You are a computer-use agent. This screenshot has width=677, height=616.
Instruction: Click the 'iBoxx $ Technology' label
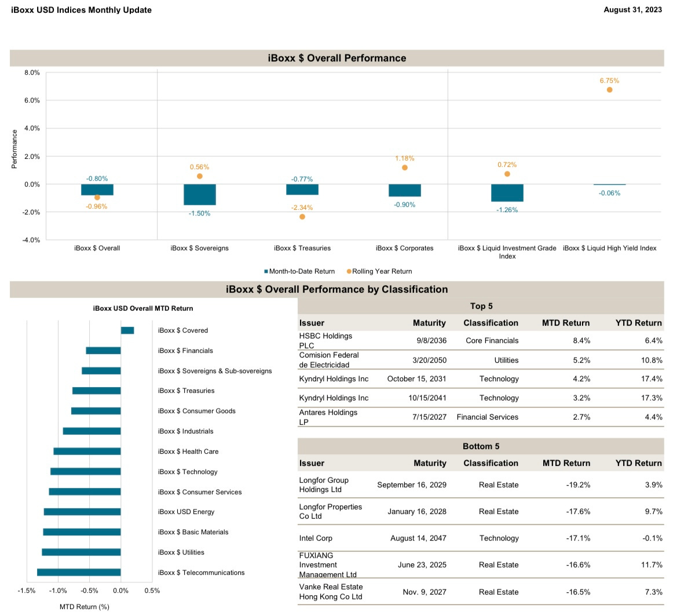coord(188,472)
